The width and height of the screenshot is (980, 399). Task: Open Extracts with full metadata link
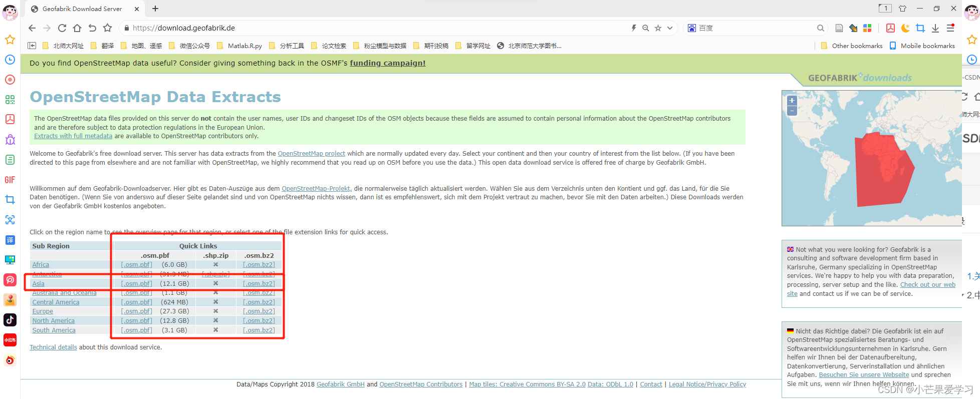point(73,136)
